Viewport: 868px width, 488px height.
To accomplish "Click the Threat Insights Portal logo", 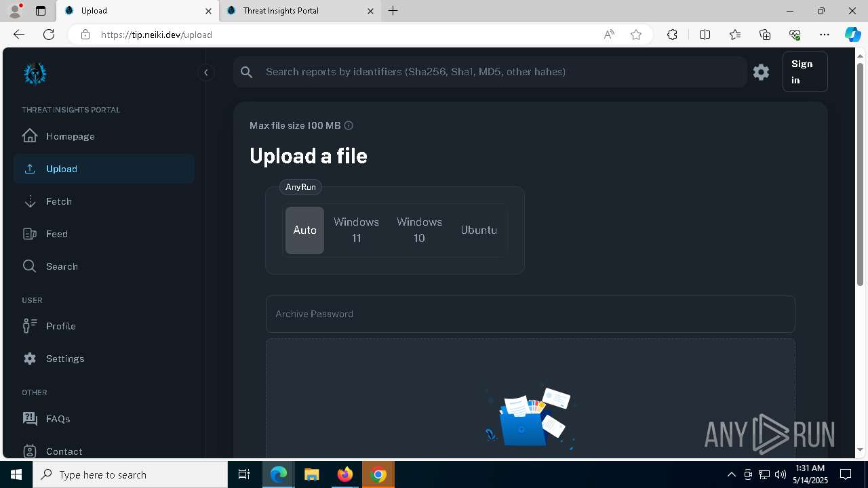I will point(35,74).
